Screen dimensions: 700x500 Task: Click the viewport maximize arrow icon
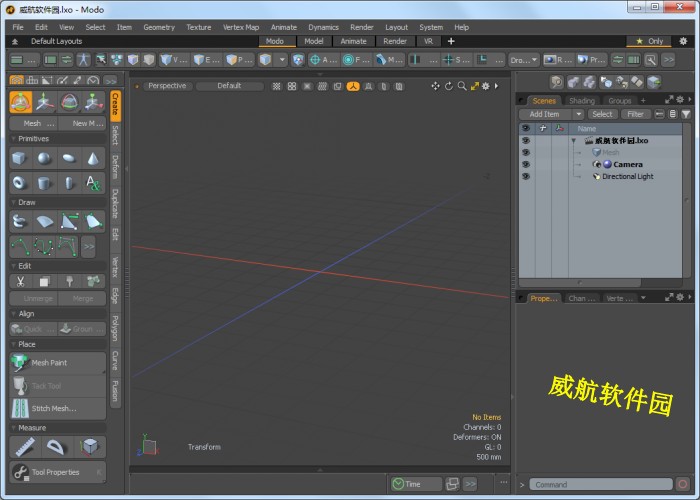475,86
